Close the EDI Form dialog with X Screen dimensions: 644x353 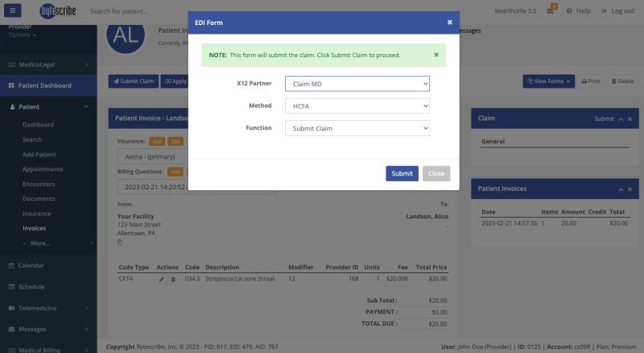click(449, 23)
